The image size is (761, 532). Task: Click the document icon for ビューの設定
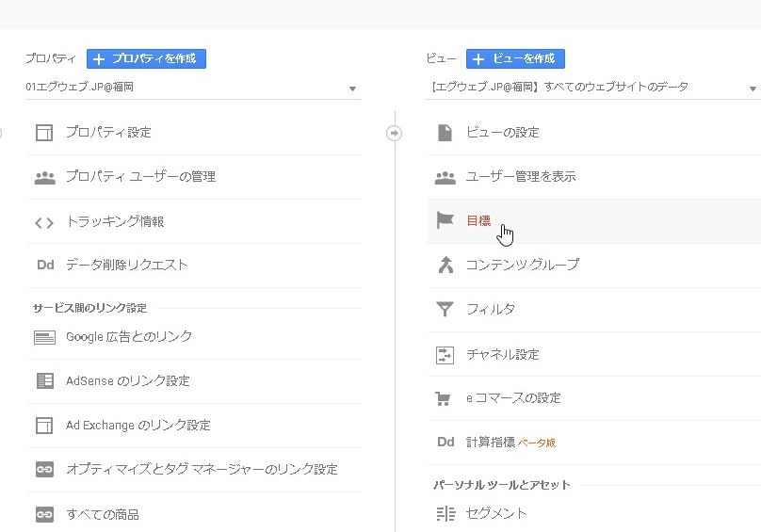pos(445,133)
